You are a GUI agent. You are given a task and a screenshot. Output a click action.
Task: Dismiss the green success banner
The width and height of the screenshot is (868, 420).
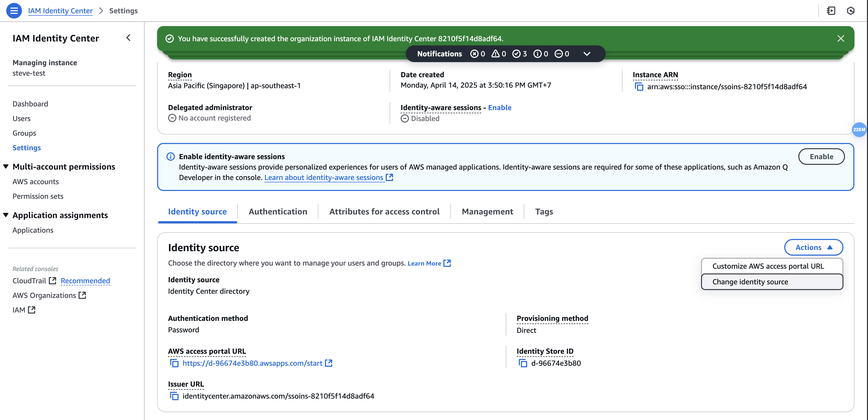(x=841, y=38)
